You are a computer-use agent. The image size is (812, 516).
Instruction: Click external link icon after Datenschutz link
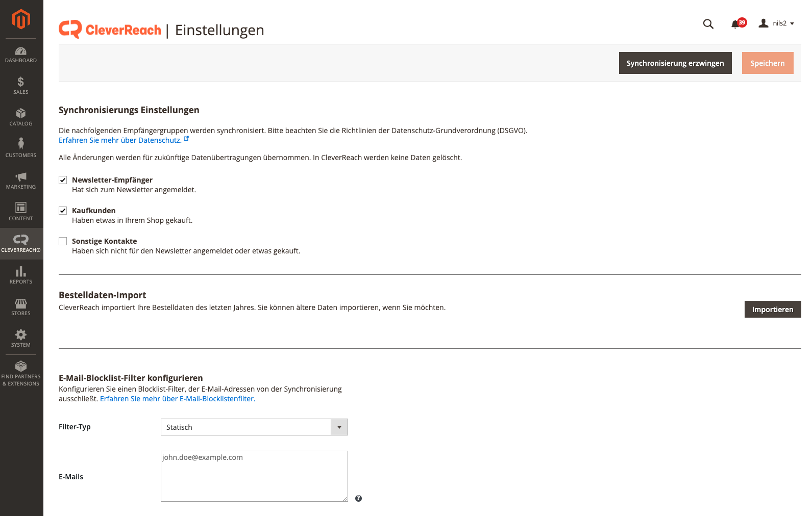coord(186,139)
